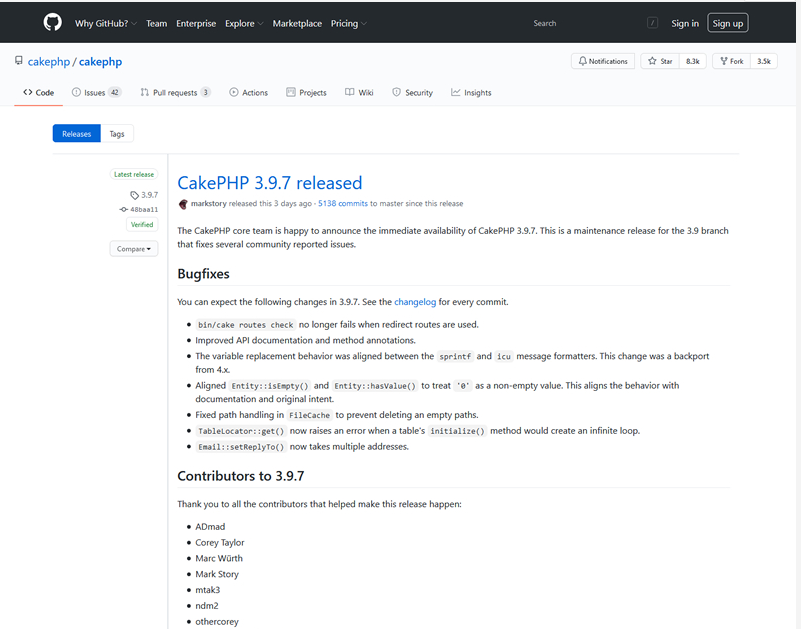
Task: Click contributor name othercorey
Action: click(217, 622)
